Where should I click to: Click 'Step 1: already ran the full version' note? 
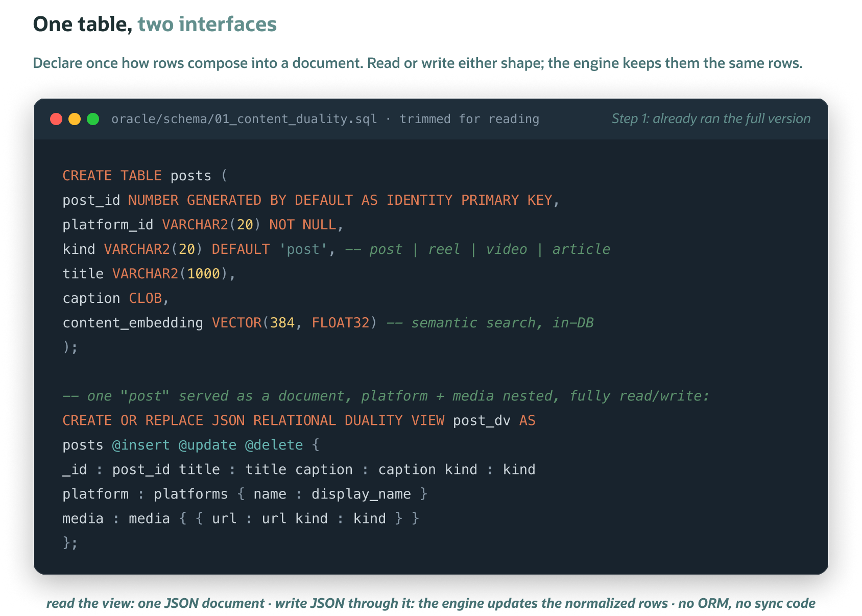tap(711, 119)
